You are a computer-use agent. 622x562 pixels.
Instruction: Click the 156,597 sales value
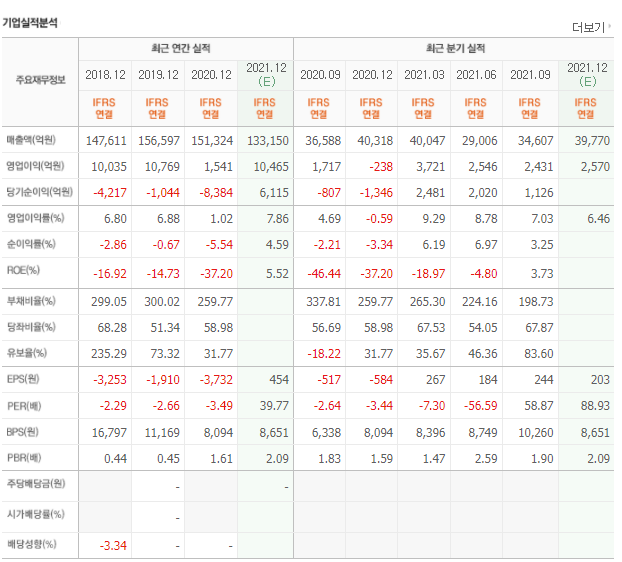(159, 140)
